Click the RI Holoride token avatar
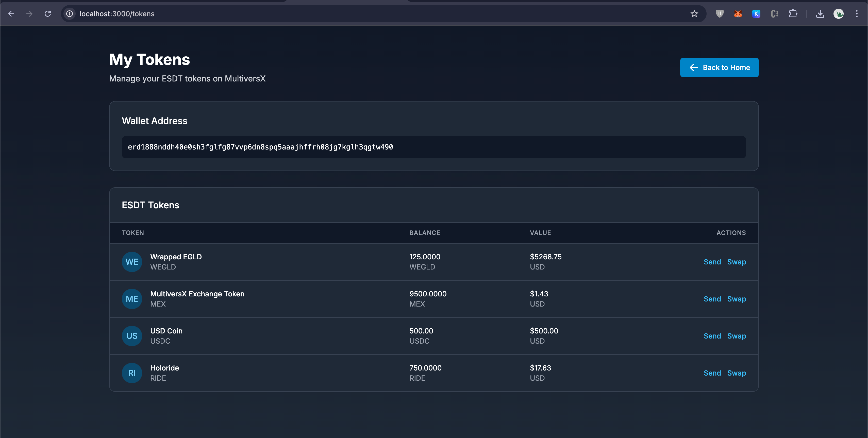The image size is (868, 438). 132,373
